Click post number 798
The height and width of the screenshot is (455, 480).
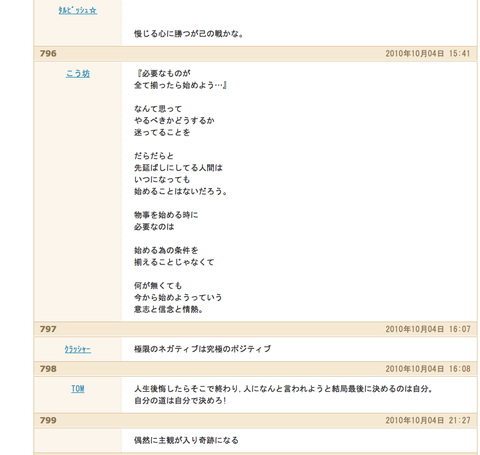48,369
